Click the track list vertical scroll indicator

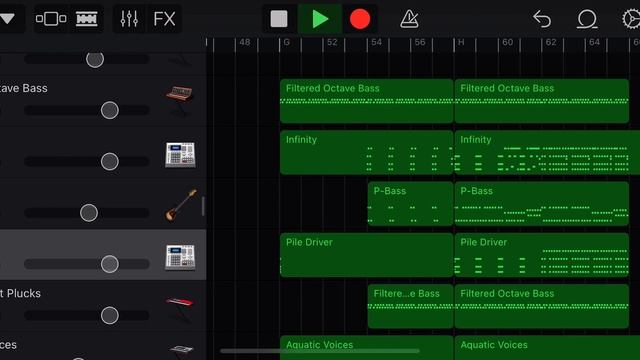(203, 206)
